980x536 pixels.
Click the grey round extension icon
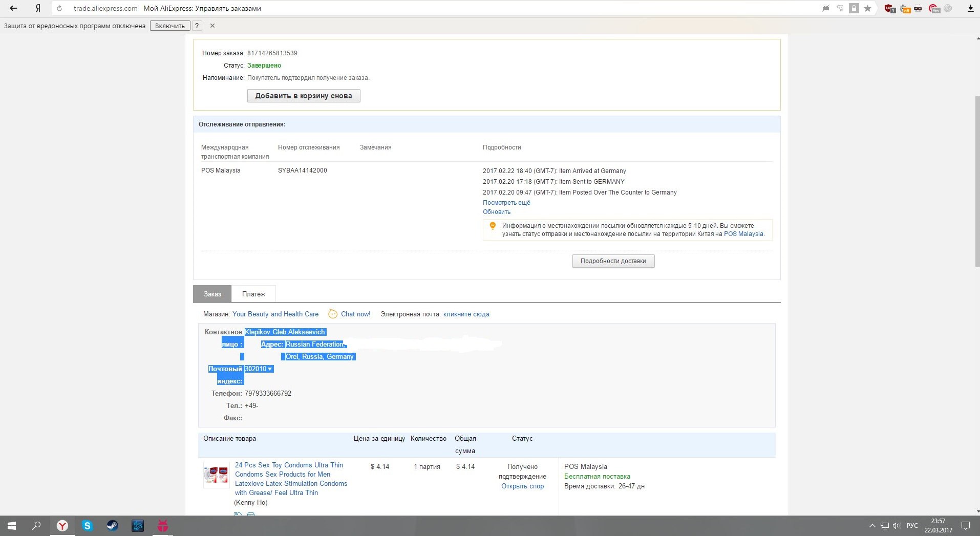click(948, 8)
